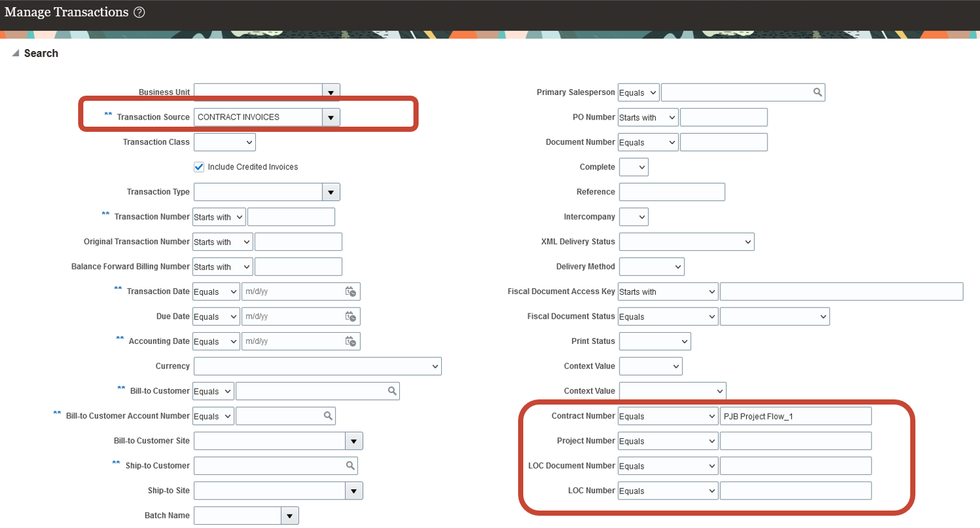Change Contract Number operator dropdown
This screenshot has height=528, width=980.
(x=668, y=416)
